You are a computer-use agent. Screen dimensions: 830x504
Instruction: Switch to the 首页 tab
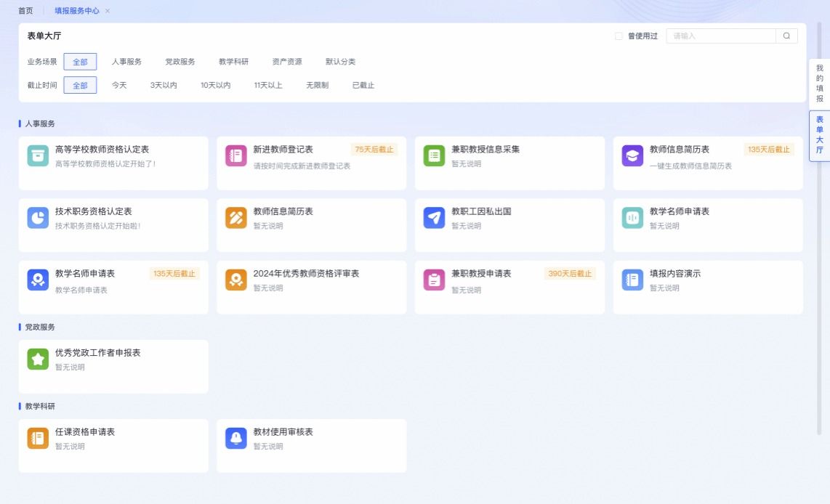25,11
